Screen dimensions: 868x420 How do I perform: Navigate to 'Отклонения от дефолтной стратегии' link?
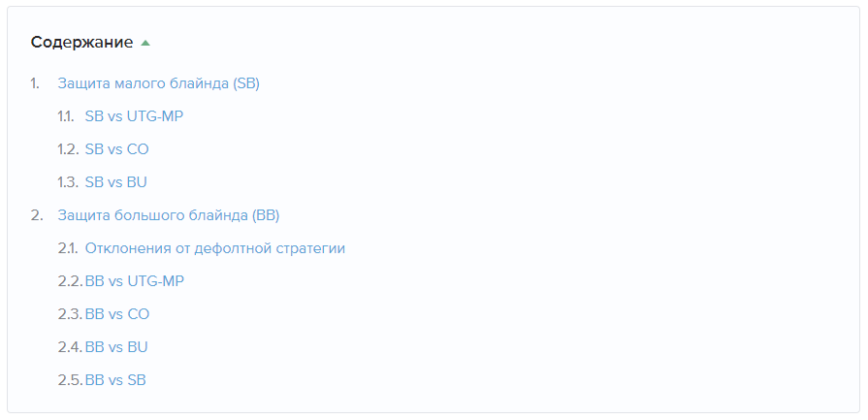pyautogui.click(x=214, y=248)
